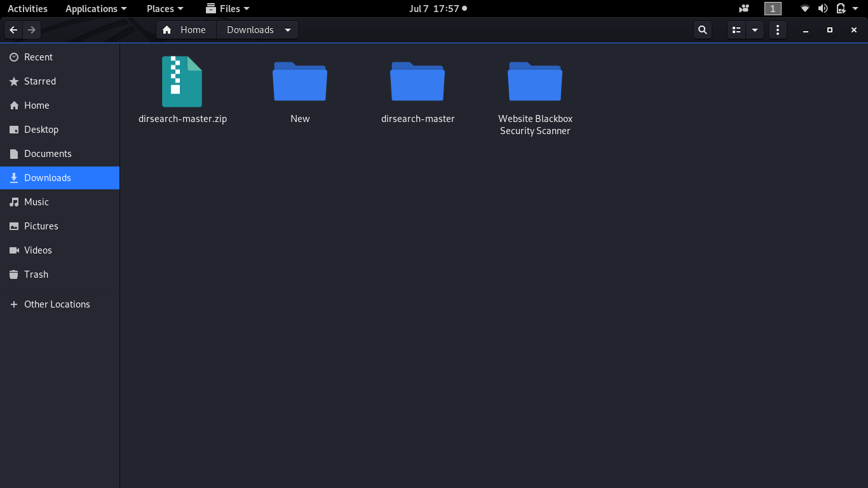Click the Starred star icon in sidebar

(x=14, y=81)
